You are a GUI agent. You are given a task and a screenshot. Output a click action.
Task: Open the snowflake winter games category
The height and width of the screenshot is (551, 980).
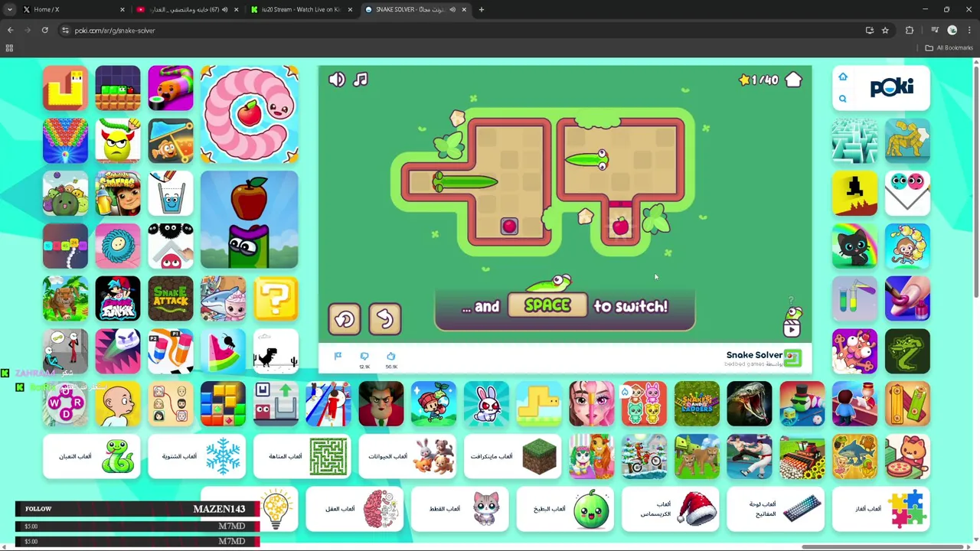(197, 456)
